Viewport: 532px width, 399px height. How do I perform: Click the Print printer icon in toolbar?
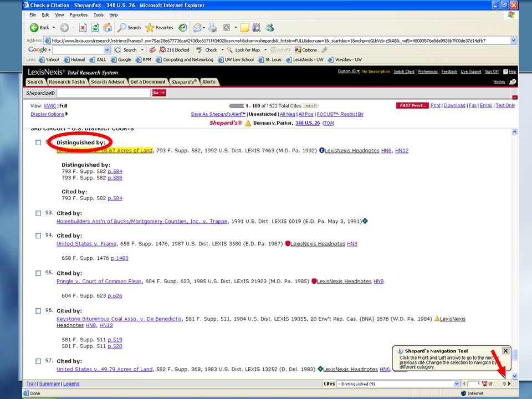213,28
